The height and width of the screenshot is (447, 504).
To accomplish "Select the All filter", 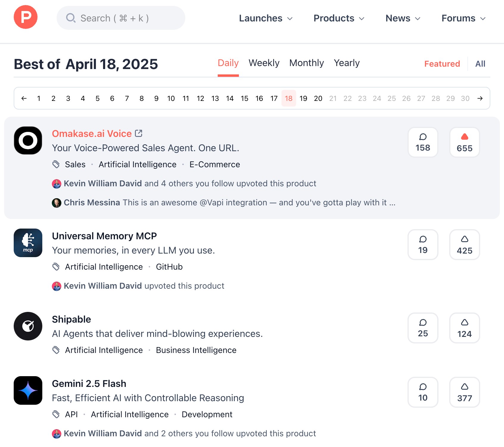I will pyautogui.click(x=480, y=64).
